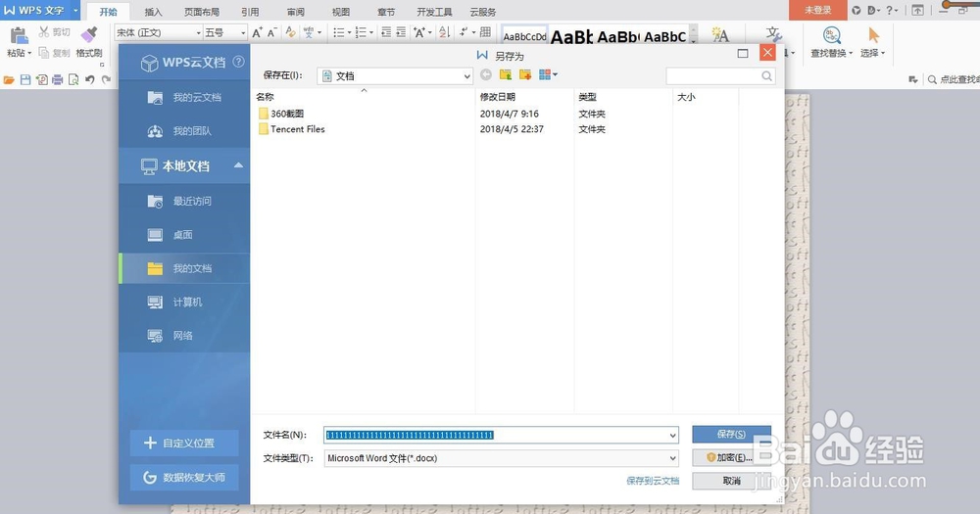Open the Find and Replace dropdown arrow
Screen dimensions: 980x514
851,54
